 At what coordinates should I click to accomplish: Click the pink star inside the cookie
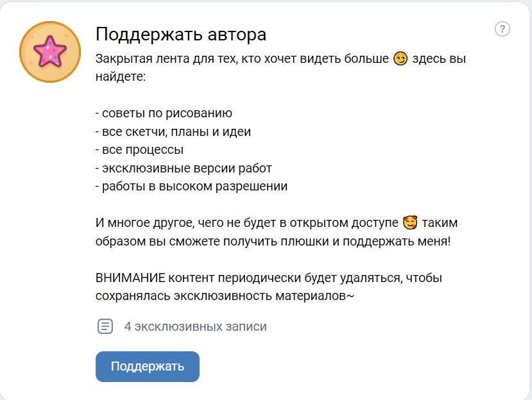50,51
